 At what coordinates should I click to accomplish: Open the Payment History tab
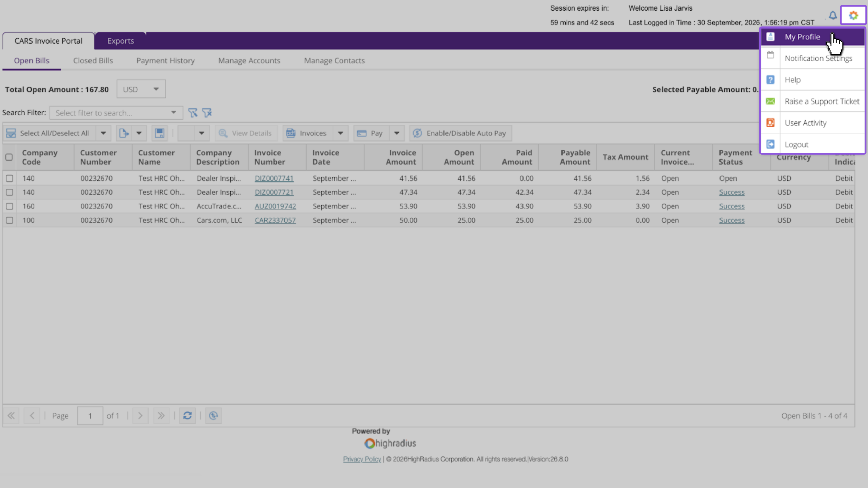(165, 60)
